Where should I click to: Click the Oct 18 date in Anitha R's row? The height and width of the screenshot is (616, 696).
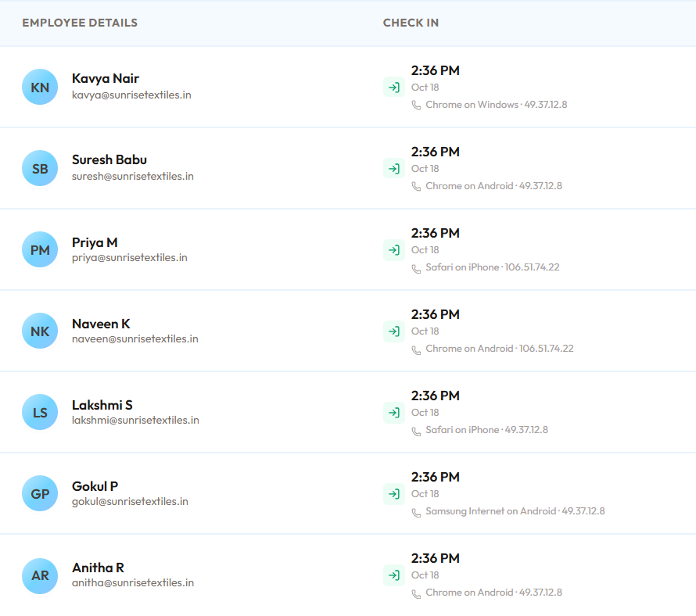(425, 575)
